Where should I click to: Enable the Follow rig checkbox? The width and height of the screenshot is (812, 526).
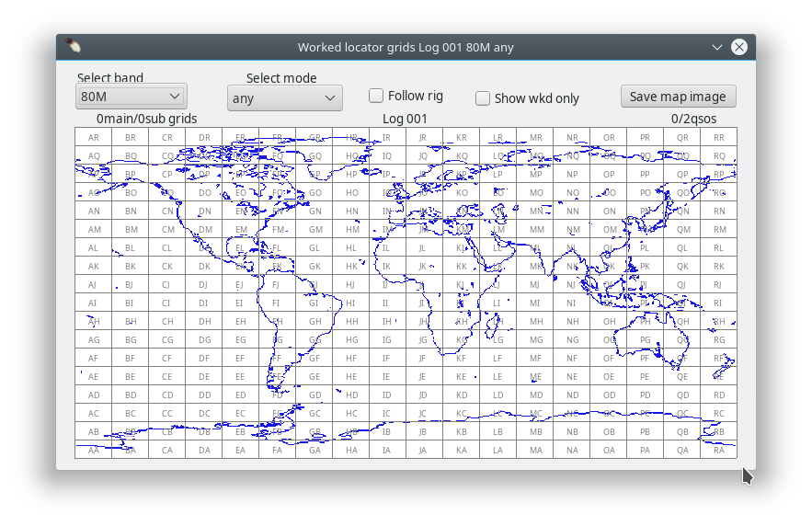[x=376, y=96]
